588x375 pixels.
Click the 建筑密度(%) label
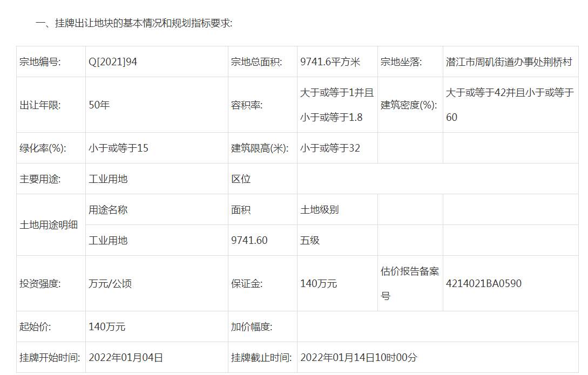point(409,105)
